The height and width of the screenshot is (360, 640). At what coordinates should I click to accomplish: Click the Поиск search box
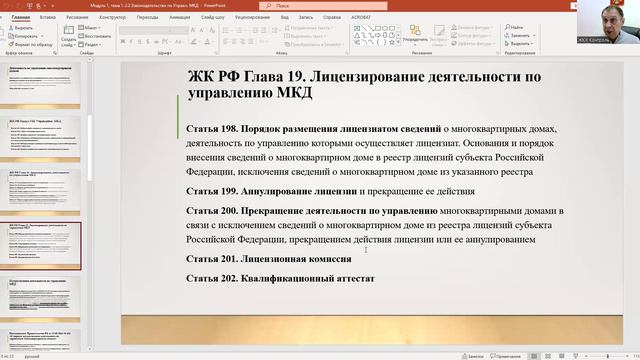(x=323, y=6)
